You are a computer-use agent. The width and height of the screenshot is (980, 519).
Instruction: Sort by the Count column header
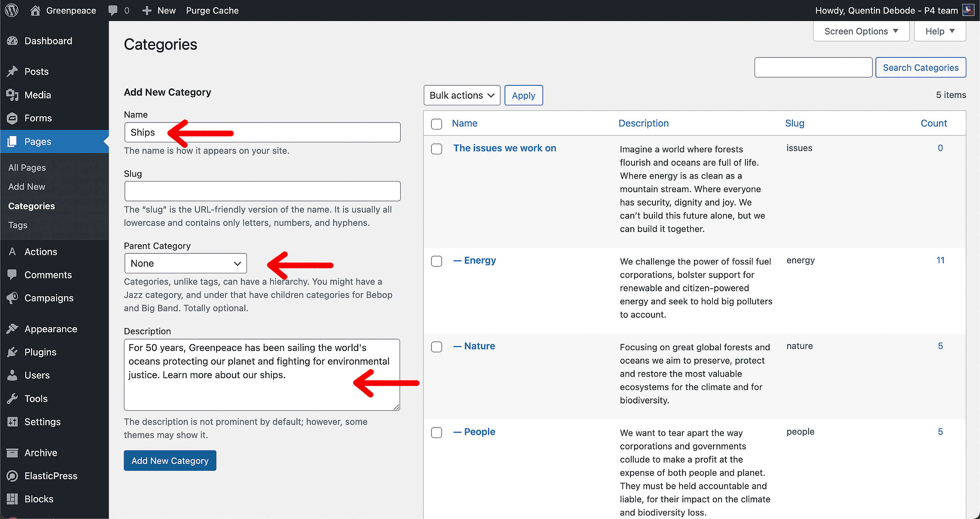934,123
